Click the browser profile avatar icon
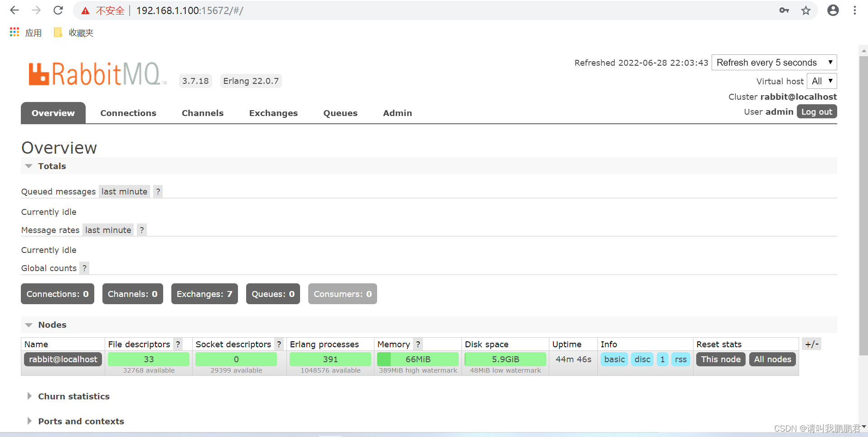The height and width of the screenshot is (437, 868). point(833,10)
